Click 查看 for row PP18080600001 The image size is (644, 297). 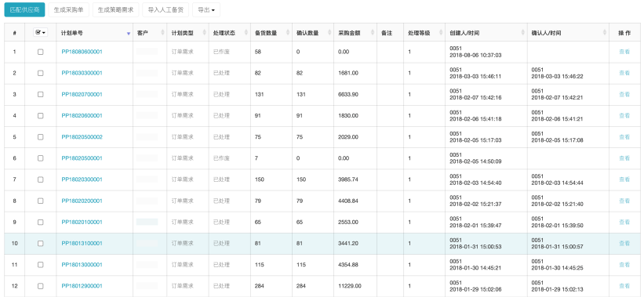pos(624,52)
